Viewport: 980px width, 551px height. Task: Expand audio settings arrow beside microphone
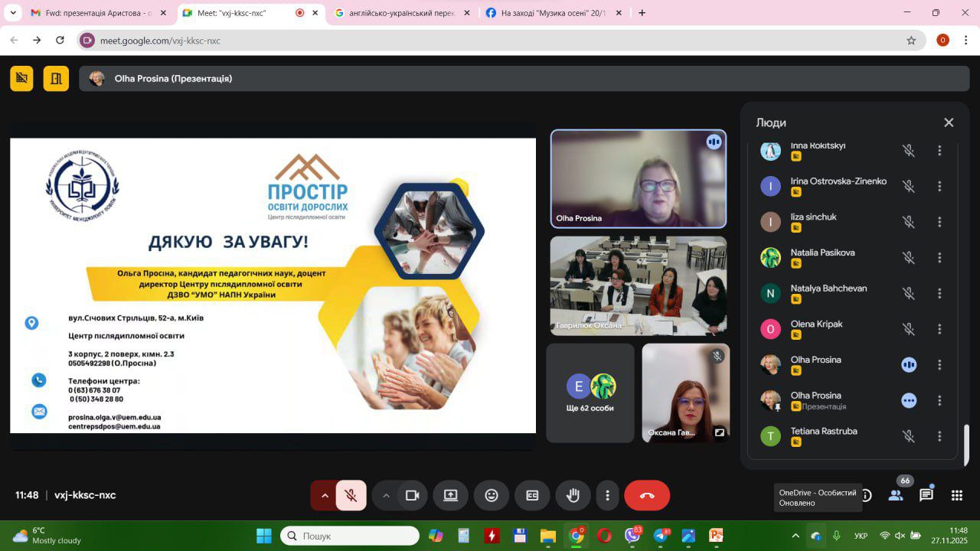pos(325,495)
